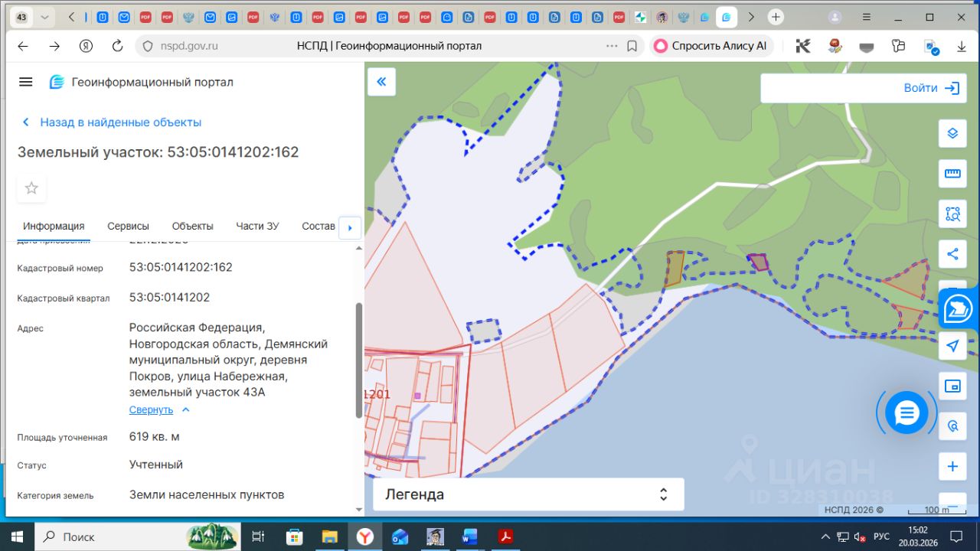The width and height of the screenshot is (980, 551).
Task: Open File Explorer from the taskbar
Action: coord(329,536)
